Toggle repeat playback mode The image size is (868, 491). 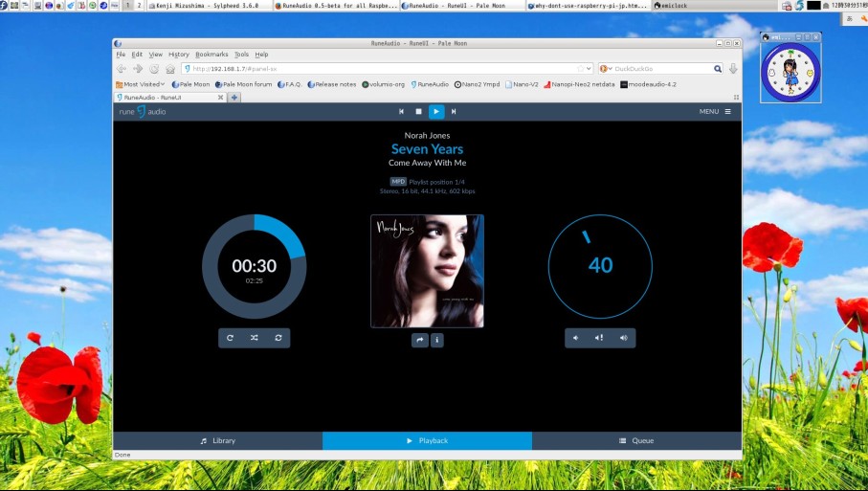pos(230,338)
